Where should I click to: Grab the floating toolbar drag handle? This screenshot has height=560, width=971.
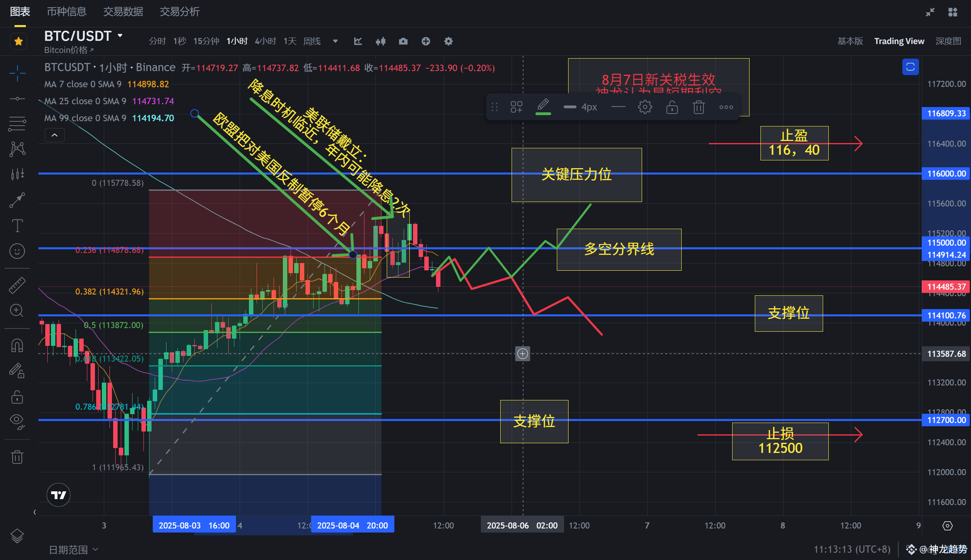[x=495, y=107]
